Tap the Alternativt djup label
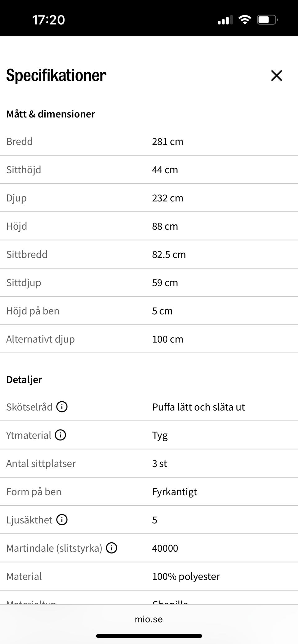 pyautogui.click(x=40, y=339)
